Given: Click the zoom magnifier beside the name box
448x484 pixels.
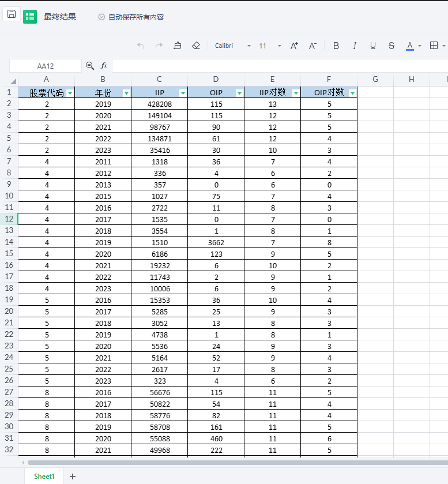Looking at the screenshot, I should (x=90, y=66).
